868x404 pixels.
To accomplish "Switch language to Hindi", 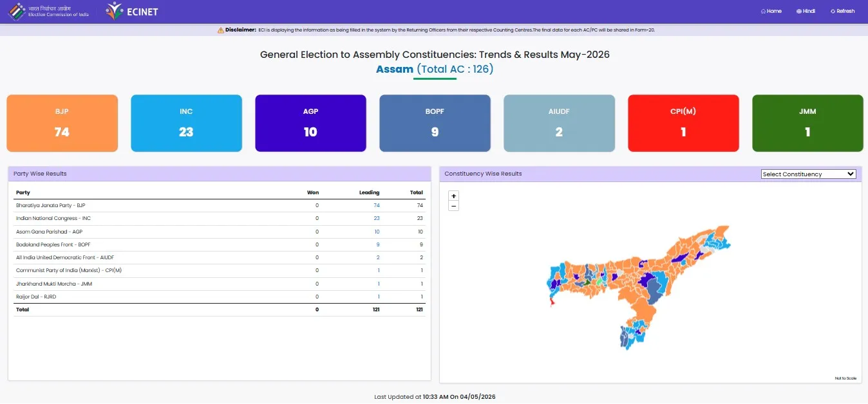I will click(x=806, y=11).
